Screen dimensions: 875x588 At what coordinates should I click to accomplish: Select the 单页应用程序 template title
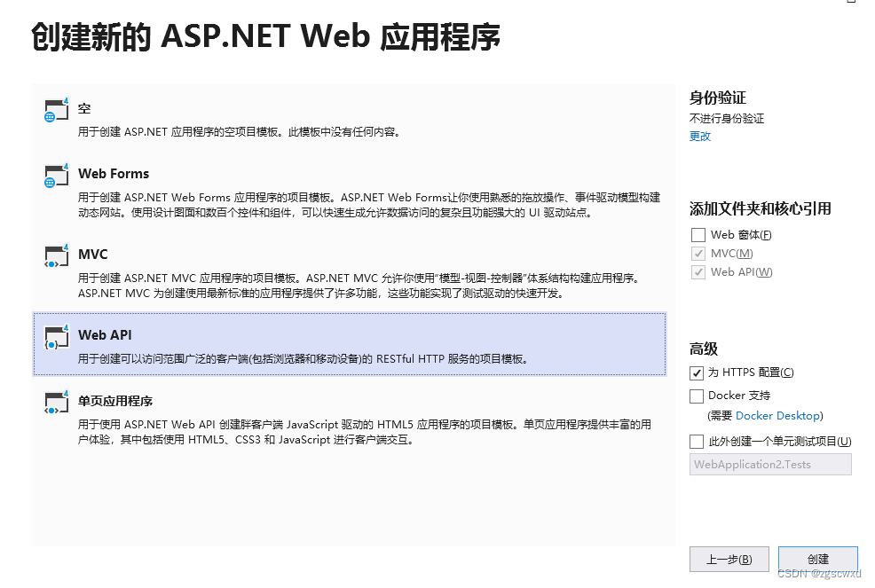(x=115, y=401)
